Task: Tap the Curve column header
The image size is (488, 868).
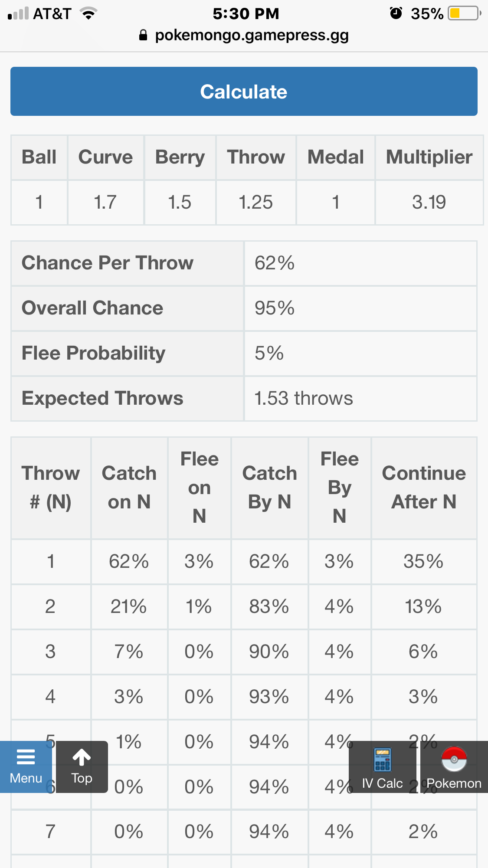Action: tap(105, 157)
